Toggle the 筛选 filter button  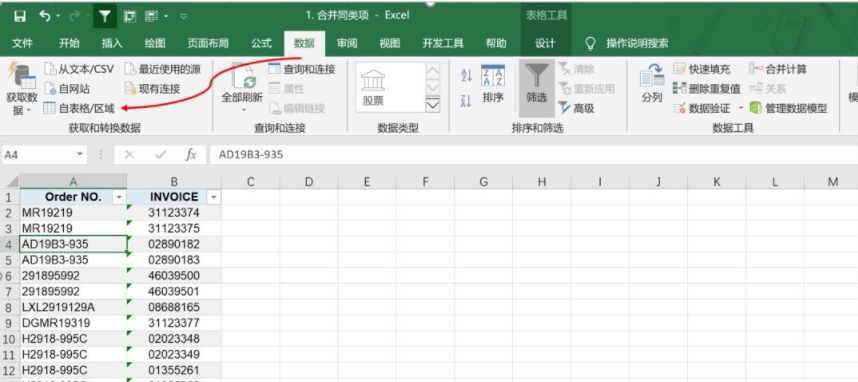point(537,88)
